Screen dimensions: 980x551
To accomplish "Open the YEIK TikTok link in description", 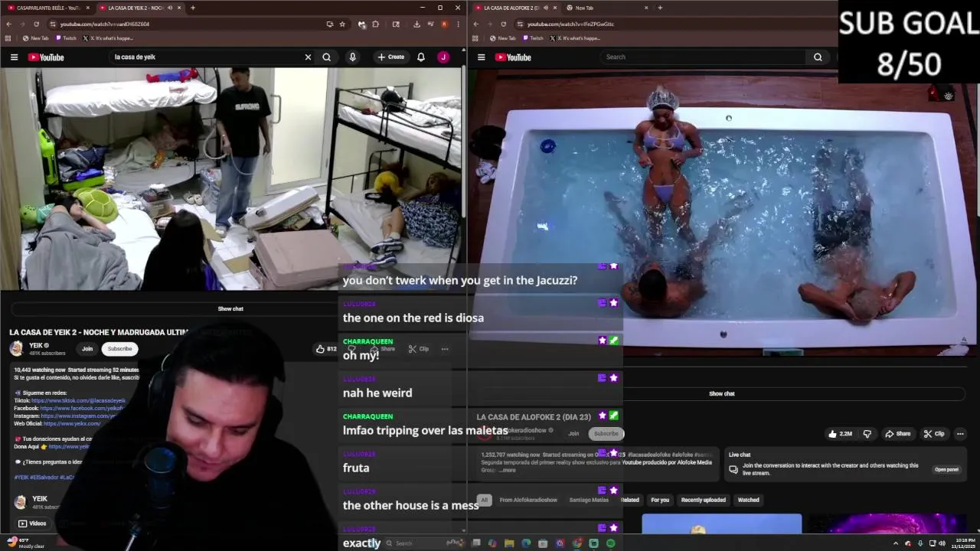I will (x=78, y=400).
